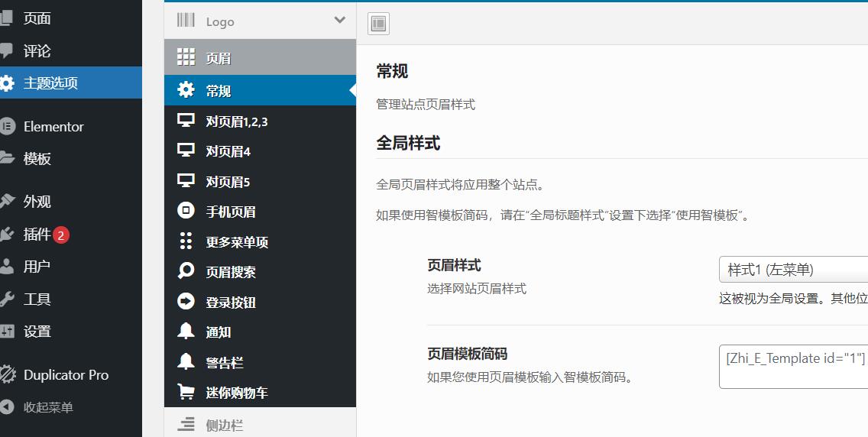Click the 登录按钮 arrow icon

point(186,301)
